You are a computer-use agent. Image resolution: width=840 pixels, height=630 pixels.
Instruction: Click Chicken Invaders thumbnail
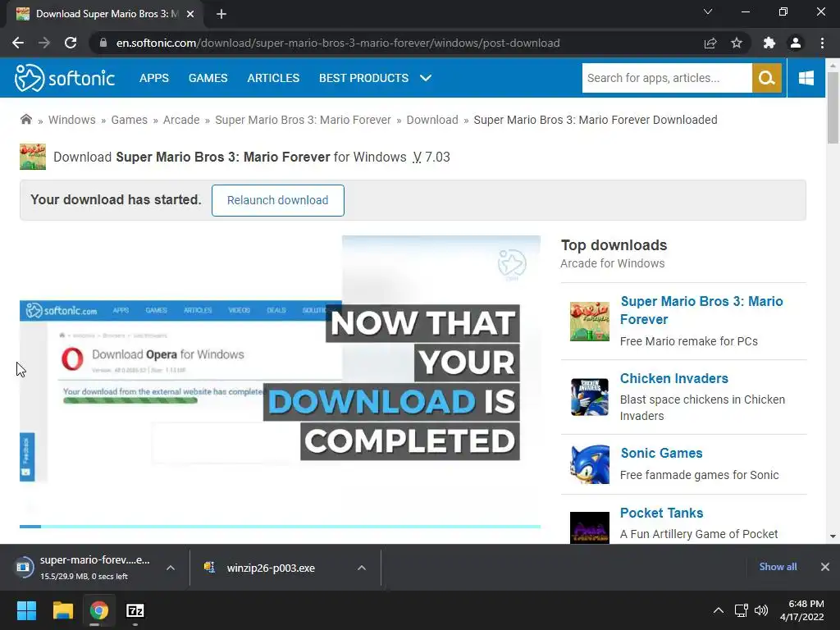590,398
